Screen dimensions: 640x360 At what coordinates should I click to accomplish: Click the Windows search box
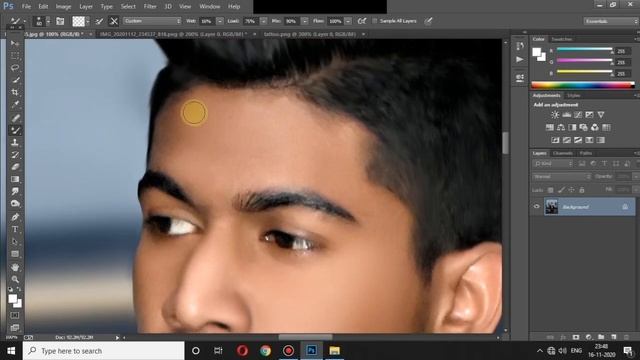tap(104, 351)
